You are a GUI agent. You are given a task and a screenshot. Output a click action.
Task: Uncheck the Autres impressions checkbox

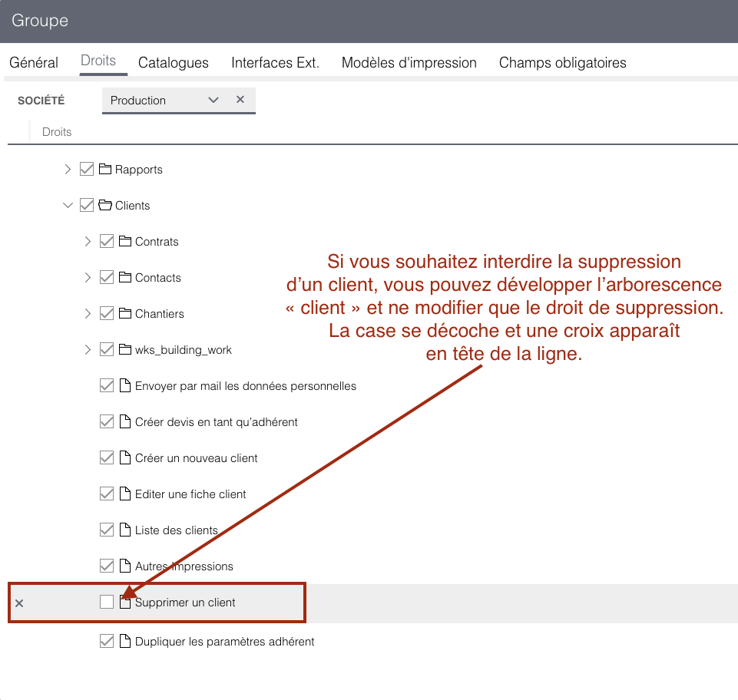click(107, 566)
